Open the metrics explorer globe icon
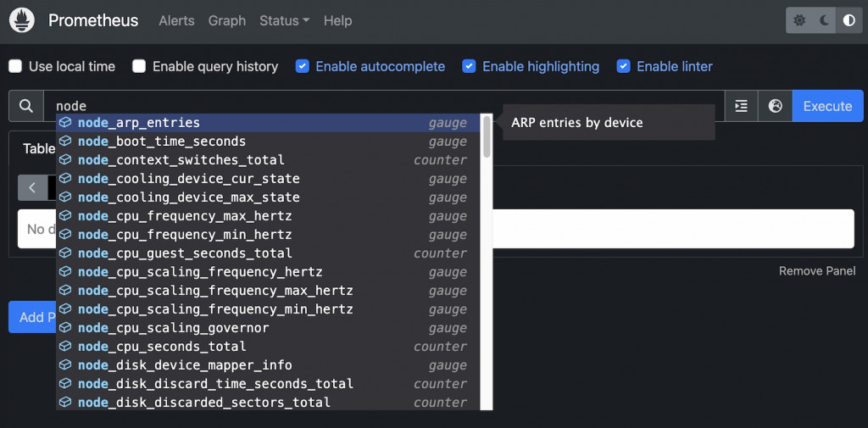 click(775, 106)
